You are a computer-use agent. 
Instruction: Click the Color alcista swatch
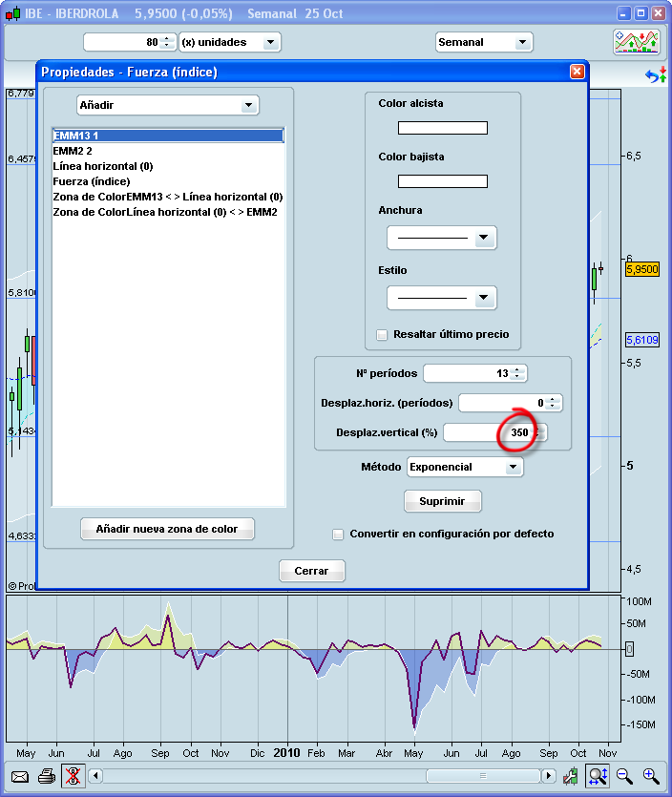tap(442, 128)
